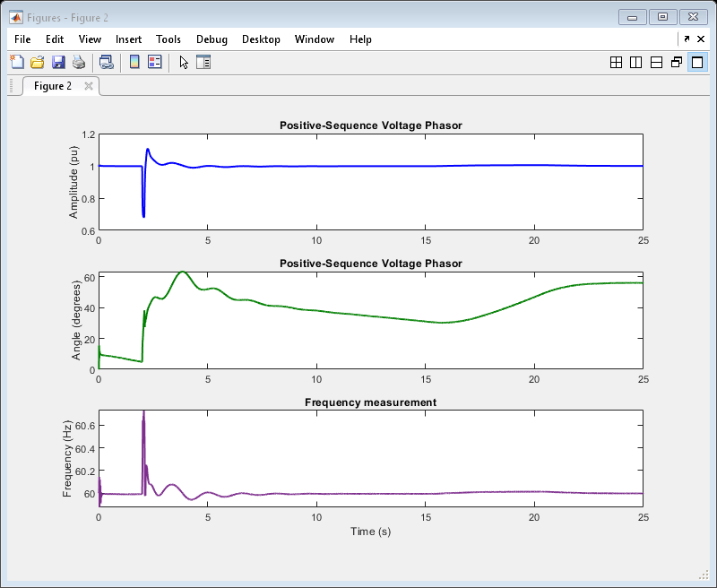Open the Insert menu
The height and width of the screenshot is (588, 717).
[128, 39]
